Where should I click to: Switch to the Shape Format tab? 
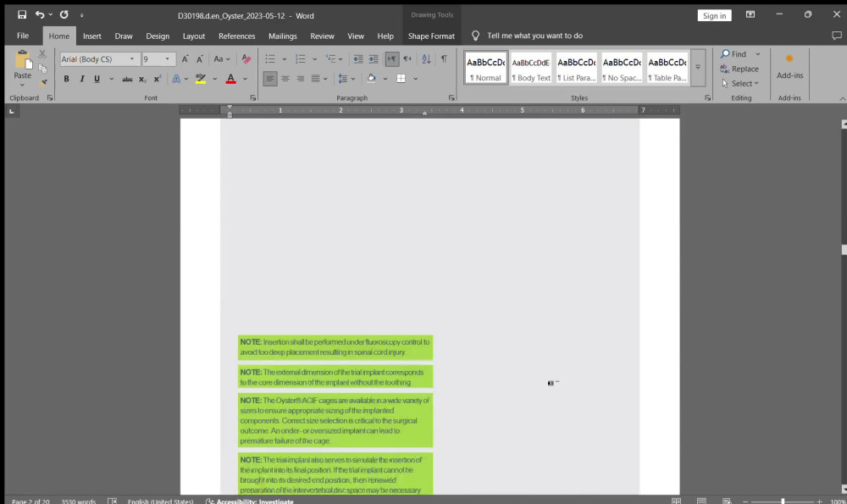click(x=431, y=36)
